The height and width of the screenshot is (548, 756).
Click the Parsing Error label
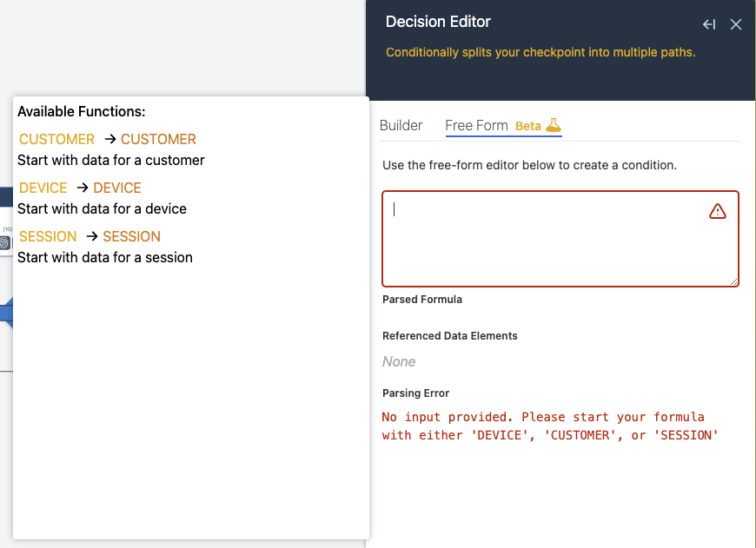415,393
